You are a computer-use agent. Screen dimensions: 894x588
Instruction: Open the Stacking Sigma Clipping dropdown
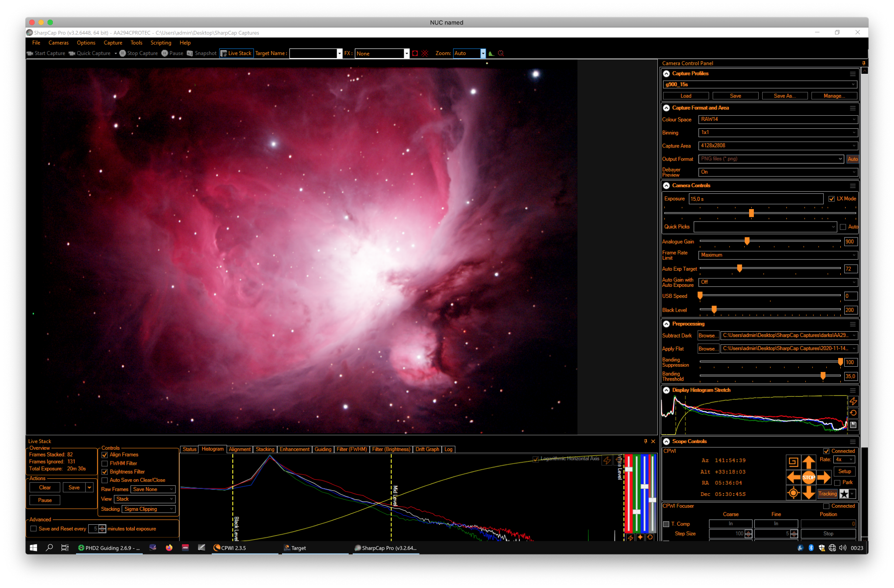[148, 509]
